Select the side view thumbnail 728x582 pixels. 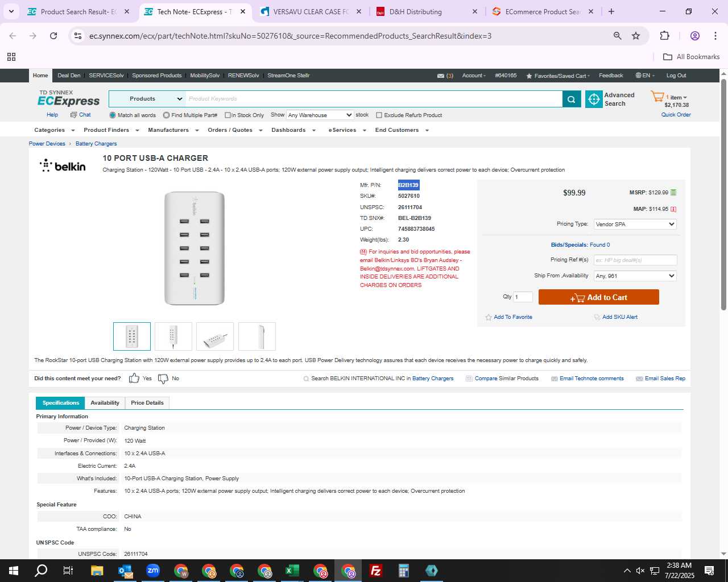257,336
